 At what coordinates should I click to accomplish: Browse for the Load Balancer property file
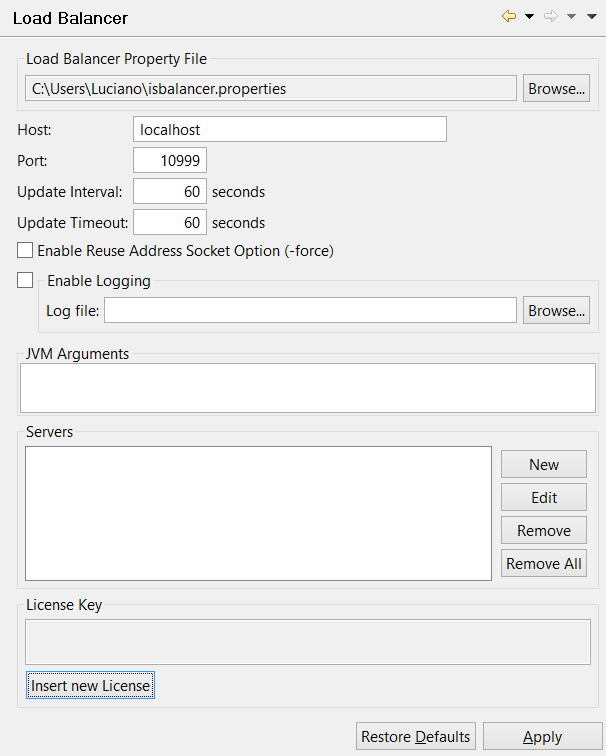tap(556, 89)
